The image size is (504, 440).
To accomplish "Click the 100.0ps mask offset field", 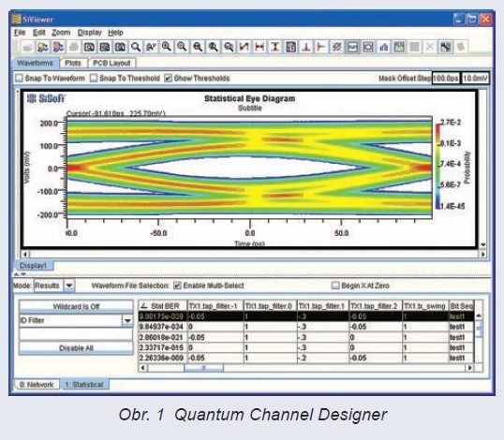I will 446,78.
